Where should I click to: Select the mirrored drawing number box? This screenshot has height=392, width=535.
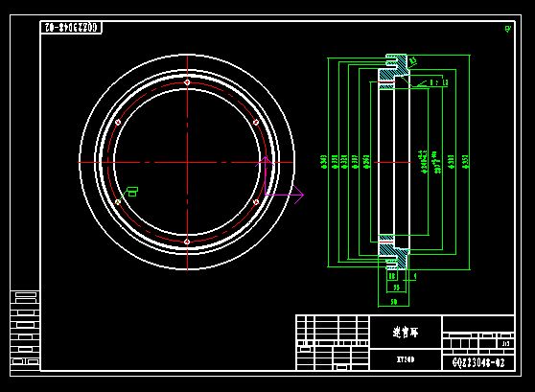[71, 27]
